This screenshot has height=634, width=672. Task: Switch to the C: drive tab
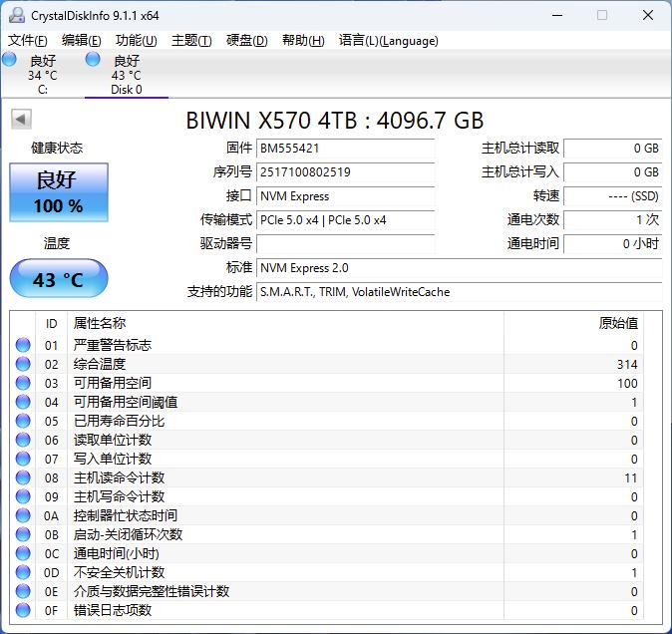(x=42, y=74)
